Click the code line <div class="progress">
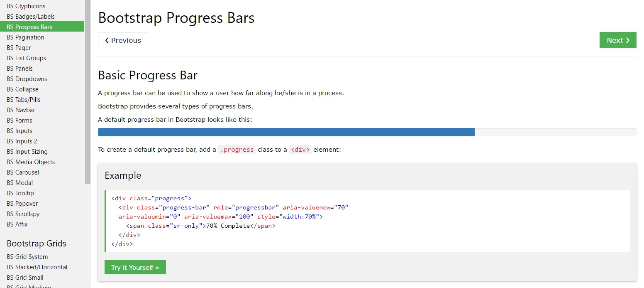The width and height of the screenshot is (644, 288). (x=151, y=198)
